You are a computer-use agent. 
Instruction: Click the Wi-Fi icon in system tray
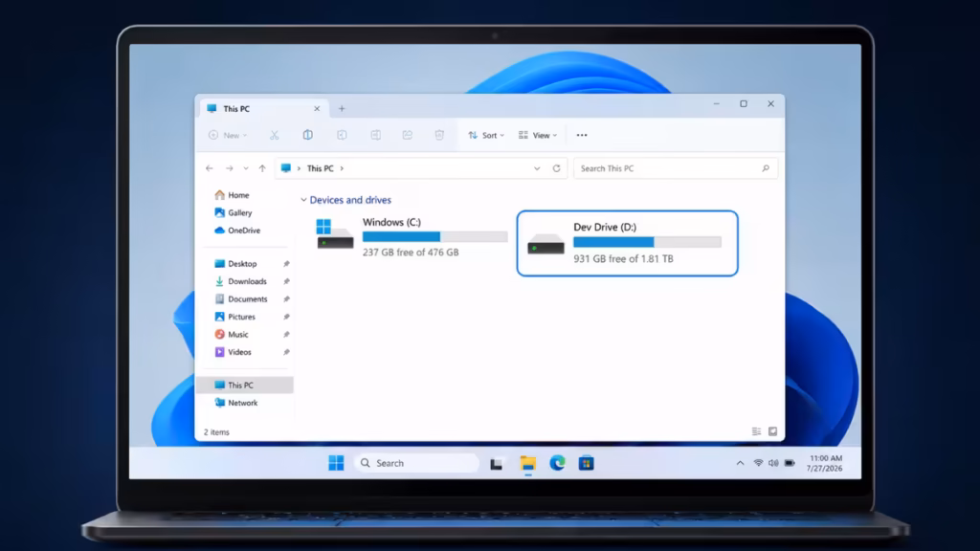click(758, 463)
